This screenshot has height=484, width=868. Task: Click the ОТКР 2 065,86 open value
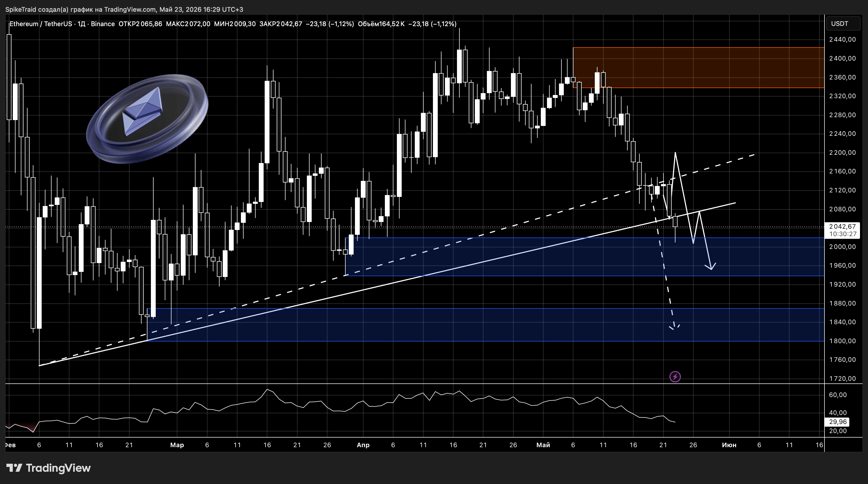click(x=140, y=24)
